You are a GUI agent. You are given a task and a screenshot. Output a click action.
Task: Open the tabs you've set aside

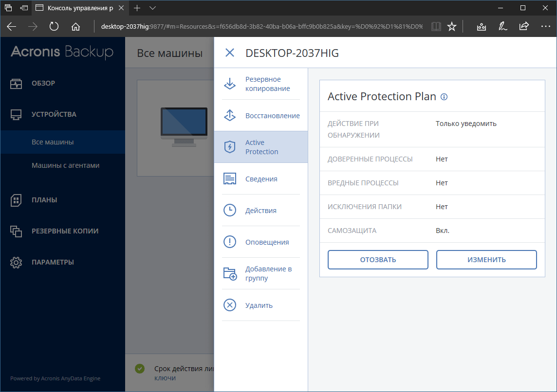pos(8,8)
